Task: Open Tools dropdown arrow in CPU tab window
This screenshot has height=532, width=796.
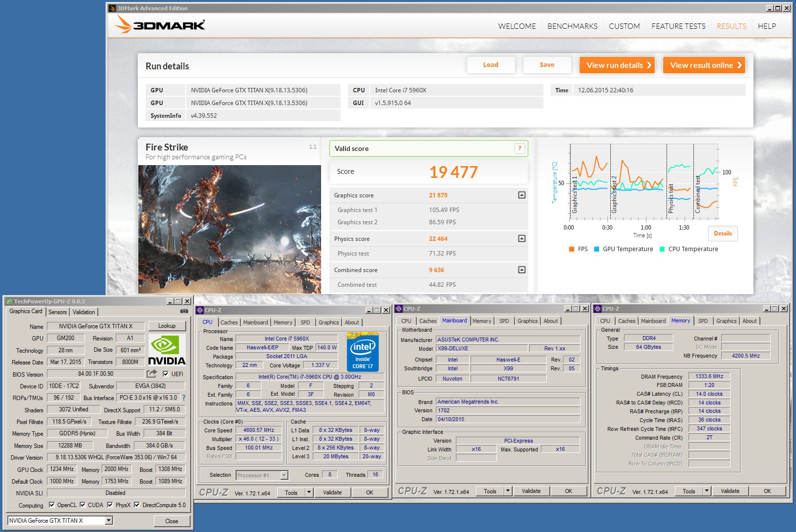Action: coord(309,492)
